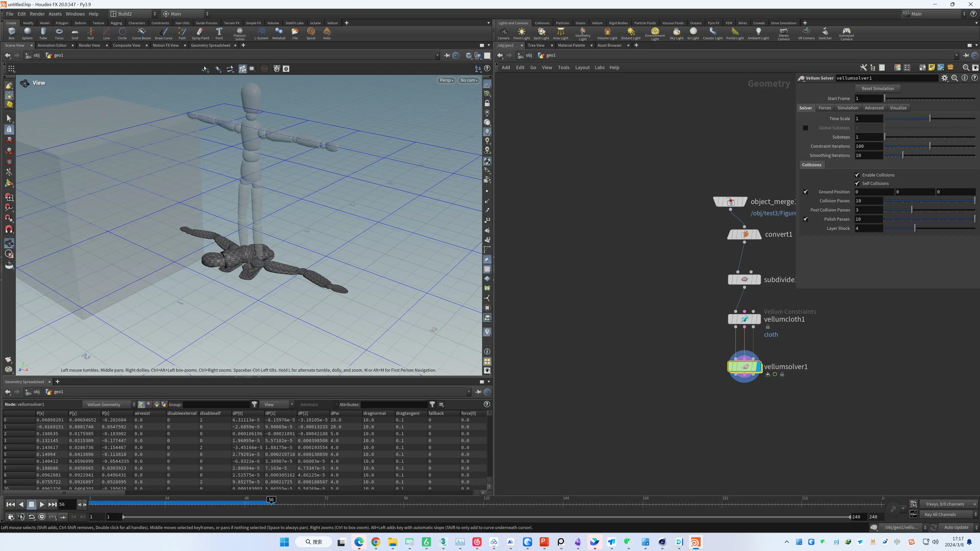The image size is (980, 551).
Task: Click Reset Simulation button
Action: pos(878,89)
